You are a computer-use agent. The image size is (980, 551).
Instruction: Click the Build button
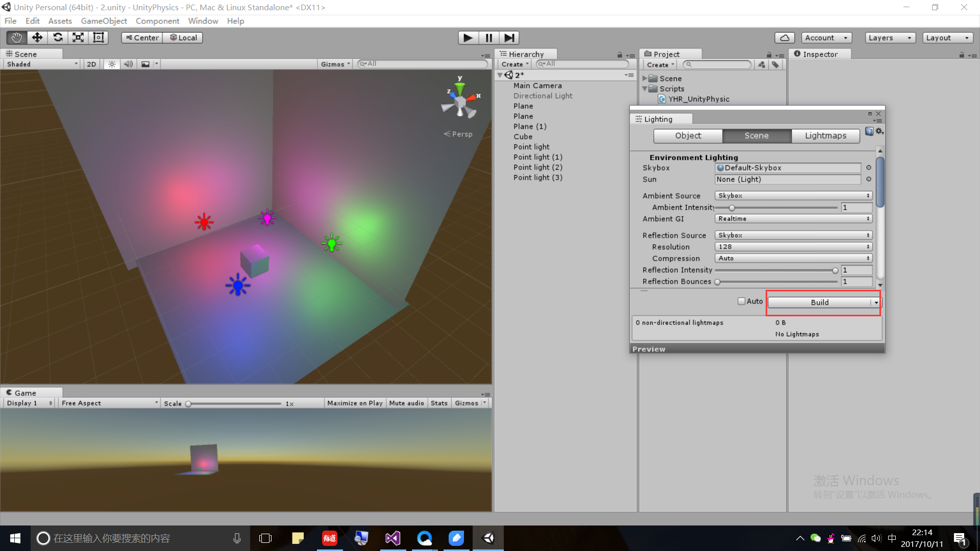coord(819,303)
